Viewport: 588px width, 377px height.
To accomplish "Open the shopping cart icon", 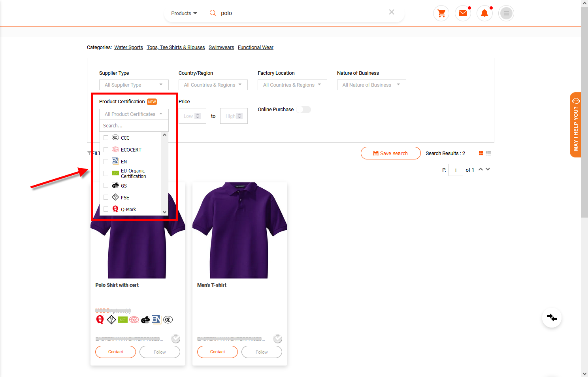I will pyautogui.click(x=441, y=13).
